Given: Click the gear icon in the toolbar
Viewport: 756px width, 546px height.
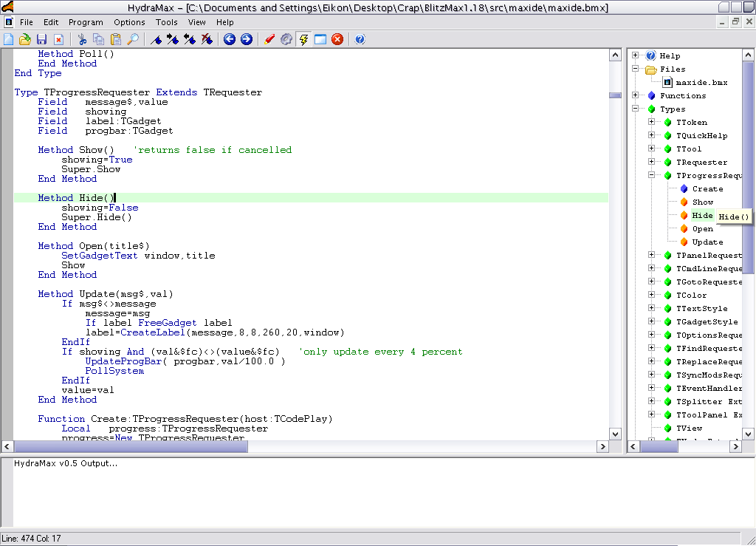Looking at the screenshot, I should (x=286, y=39).
